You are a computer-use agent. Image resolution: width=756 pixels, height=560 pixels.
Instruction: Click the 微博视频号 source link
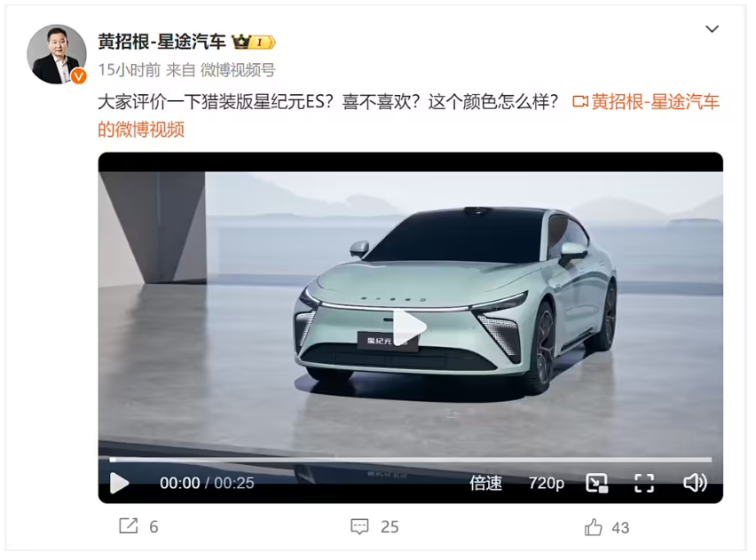click(238, 70)
